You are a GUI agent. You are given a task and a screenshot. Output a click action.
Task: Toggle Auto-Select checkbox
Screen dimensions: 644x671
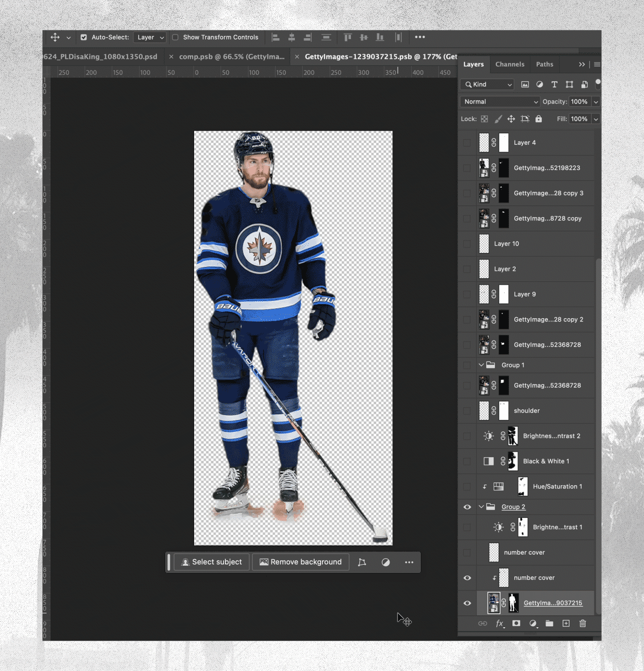(84, 37)
